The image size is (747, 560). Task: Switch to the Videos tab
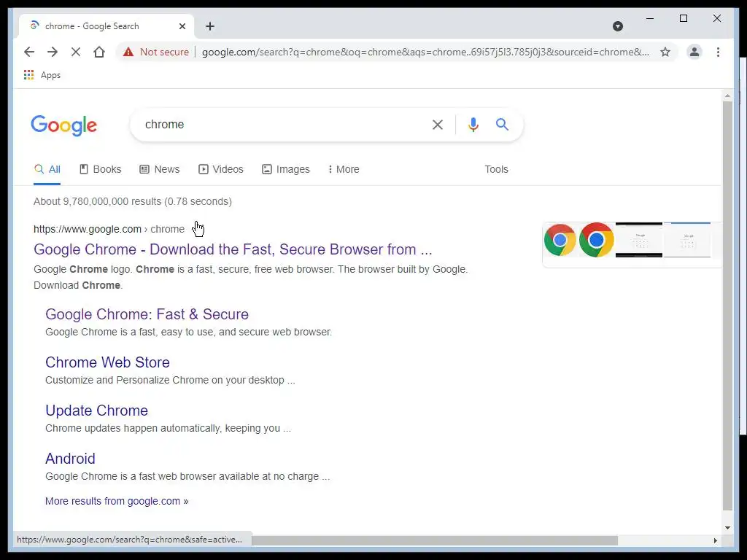[220, 169]
